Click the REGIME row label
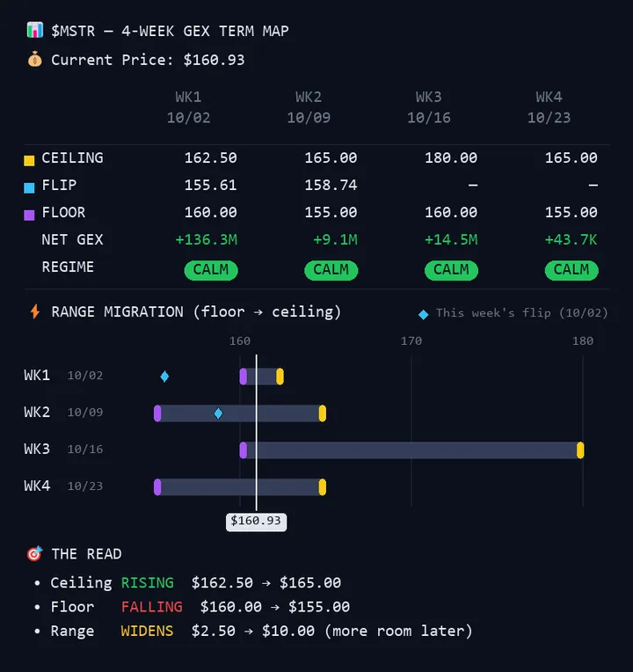The image size is (633, 672). click(68, 267)
